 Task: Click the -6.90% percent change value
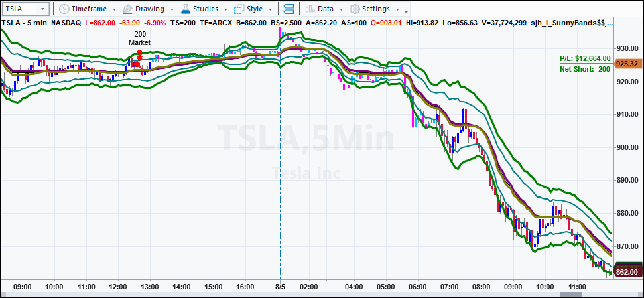click(x=155, y=23)
